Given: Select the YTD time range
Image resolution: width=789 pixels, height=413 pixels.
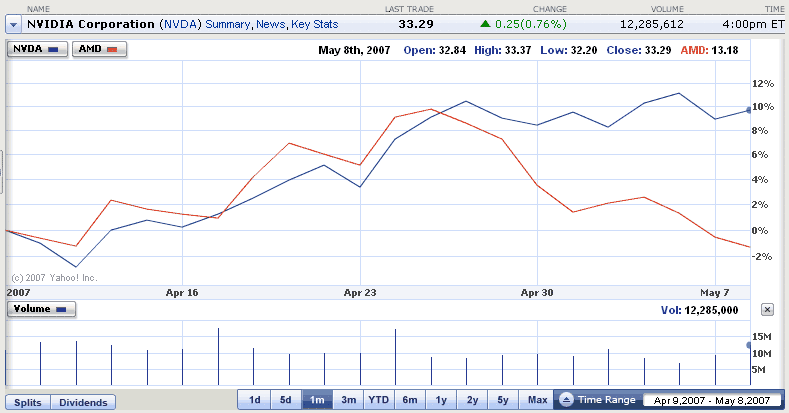Looking at the screenshot, I should point(379,400).
